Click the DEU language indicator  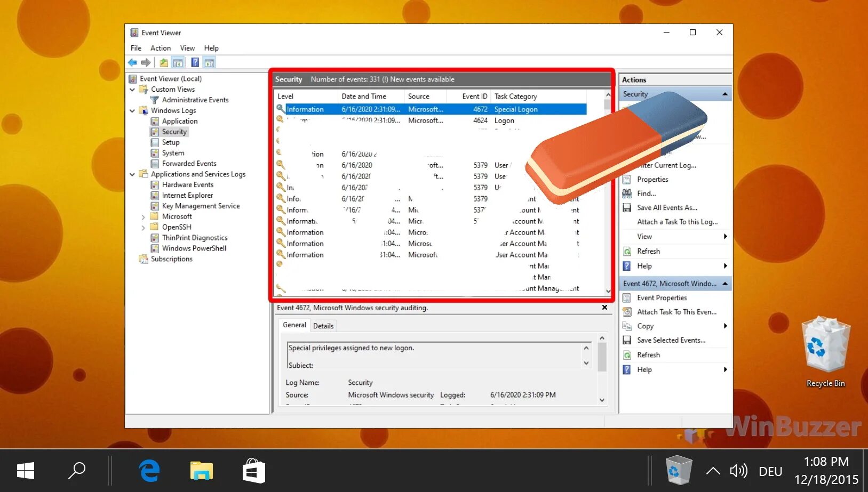pos(770,471)
